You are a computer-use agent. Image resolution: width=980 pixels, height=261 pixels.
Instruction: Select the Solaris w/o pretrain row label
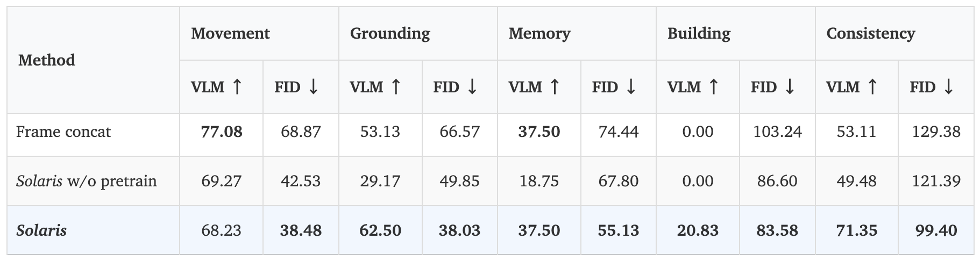[87, 181]
